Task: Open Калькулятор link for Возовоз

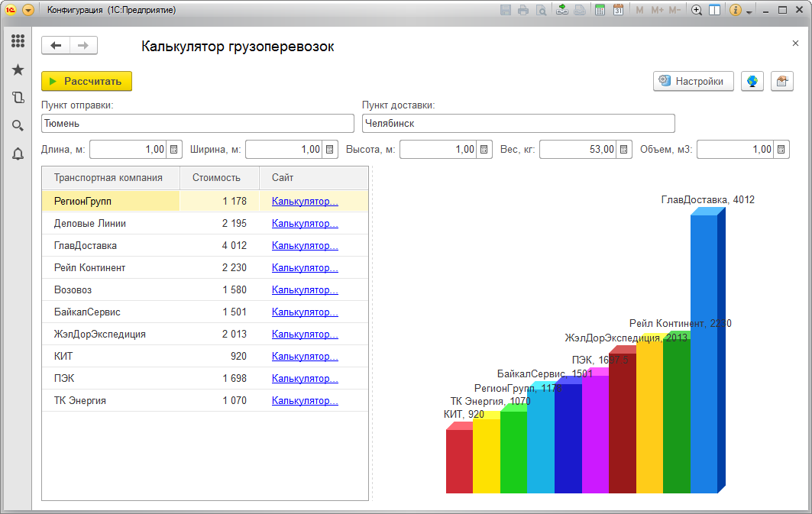Action: 305,290
